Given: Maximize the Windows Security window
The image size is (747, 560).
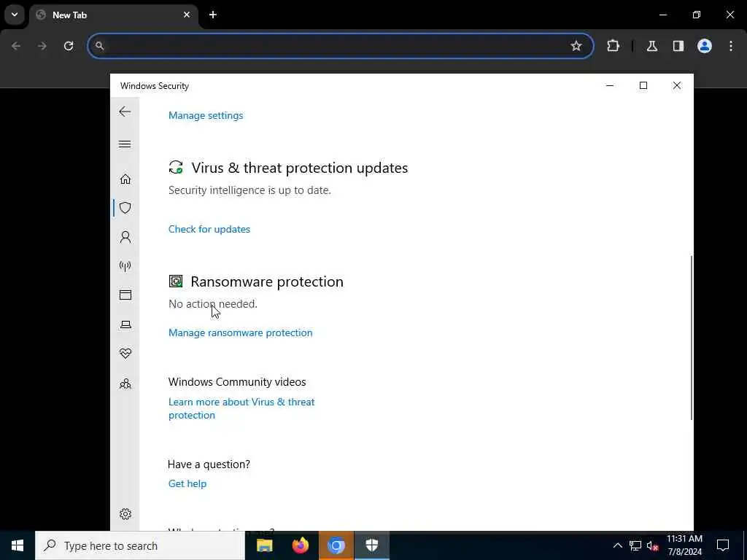Looking at the screenshot, I should click(643, 85).
